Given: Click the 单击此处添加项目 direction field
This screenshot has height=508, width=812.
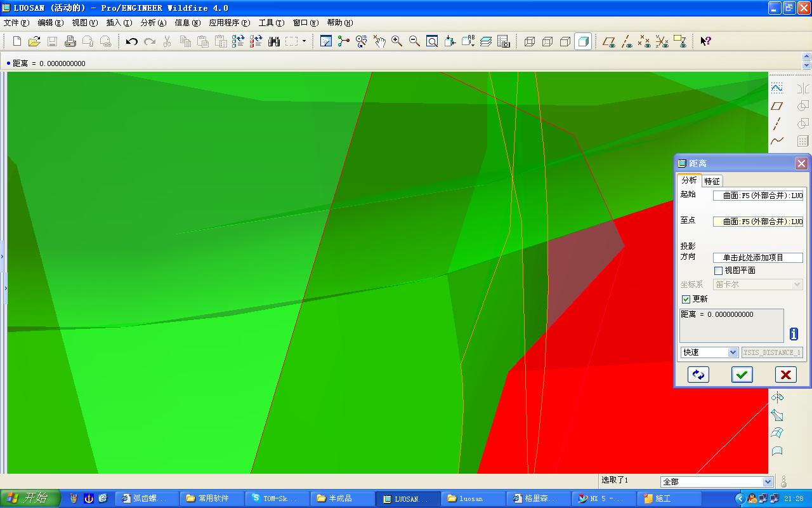Looking at the screenshot, I should pyautogui.click(x=758, y=258).
